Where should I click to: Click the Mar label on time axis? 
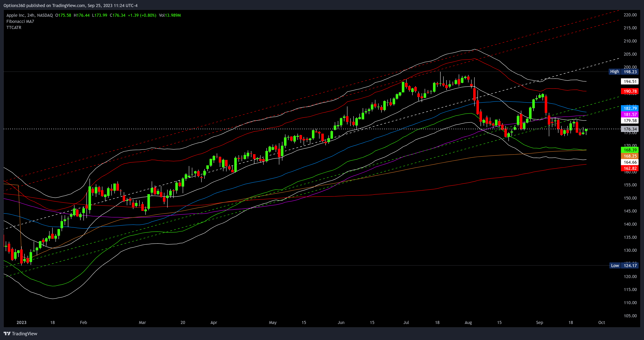click(142, 323)
